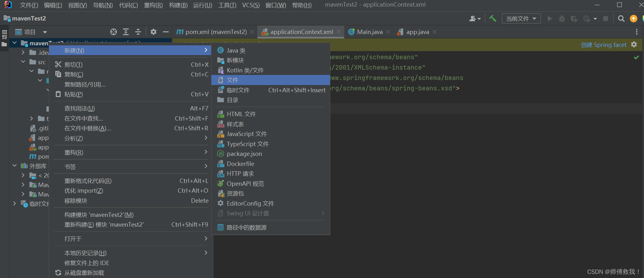Open 当前文件 run configuration dropdown
The image size is (644, 278).
point(521,19)
